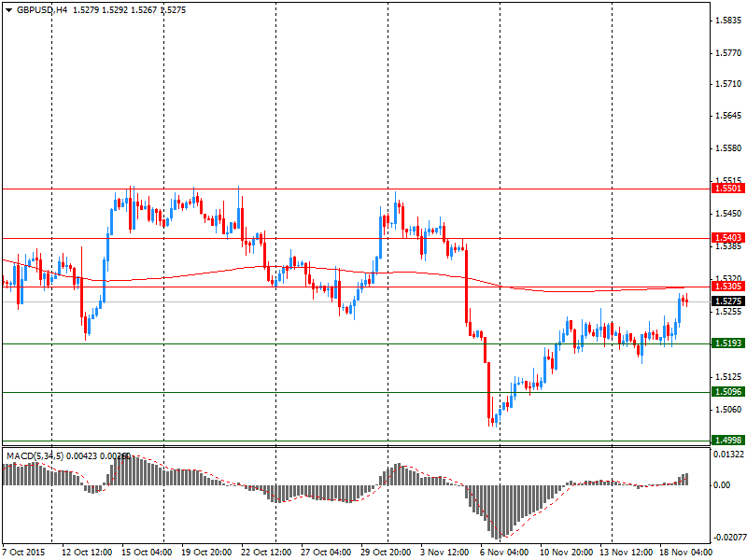Click the 1.5580 price scale value
This screenshot has width=747, height=560.
click(728, 148)
